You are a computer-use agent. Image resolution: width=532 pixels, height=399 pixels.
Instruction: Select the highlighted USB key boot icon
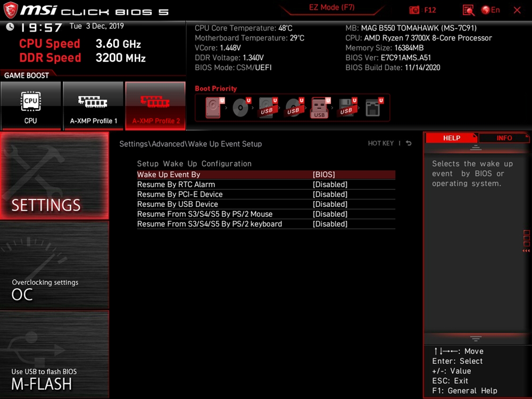click(x=320, y=108)
